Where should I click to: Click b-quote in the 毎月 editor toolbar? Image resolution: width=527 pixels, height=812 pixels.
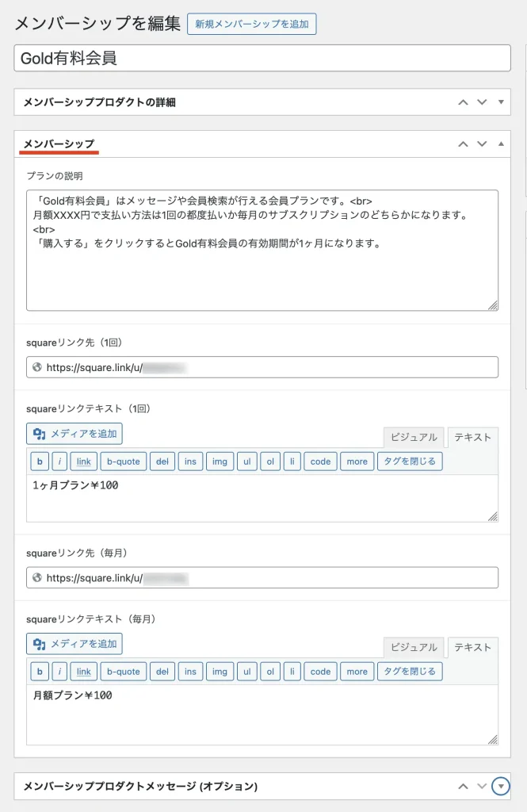[x=123, y=672]
